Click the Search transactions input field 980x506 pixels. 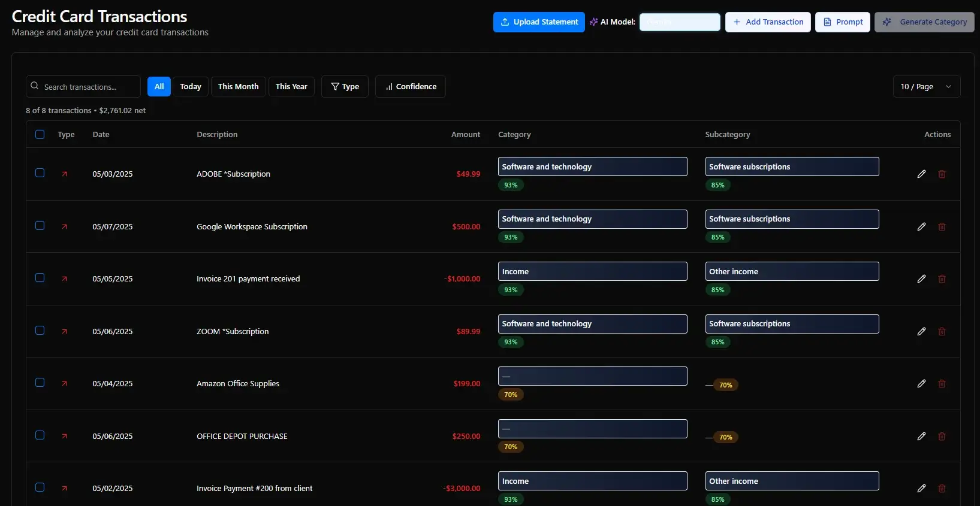tap(88, 87)
